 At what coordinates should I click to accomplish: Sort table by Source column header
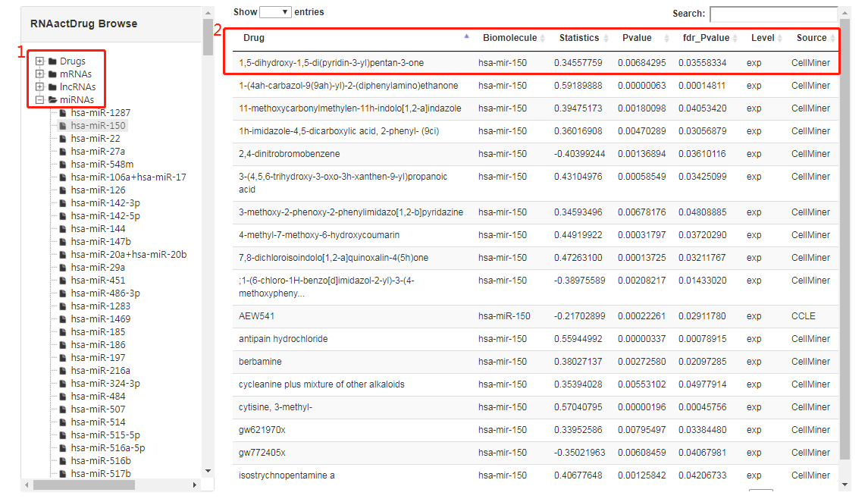(x=811, y=38)
